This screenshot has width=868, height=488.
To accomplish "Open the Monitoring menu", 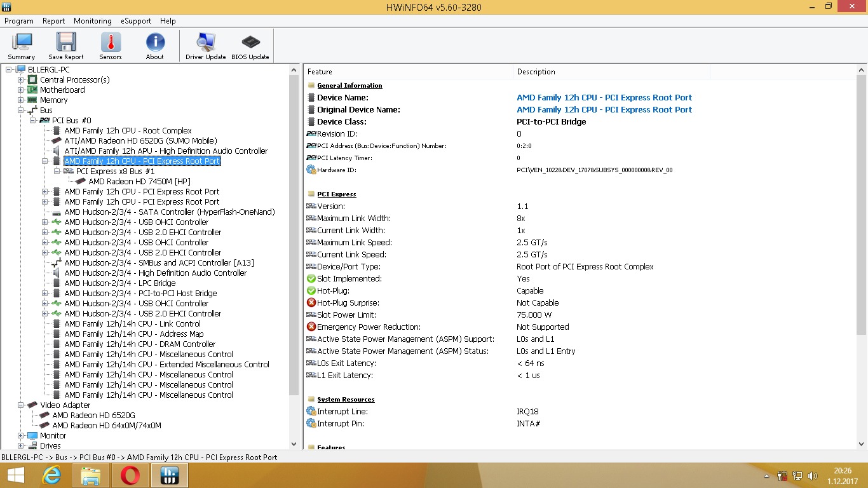I will 93,21.
